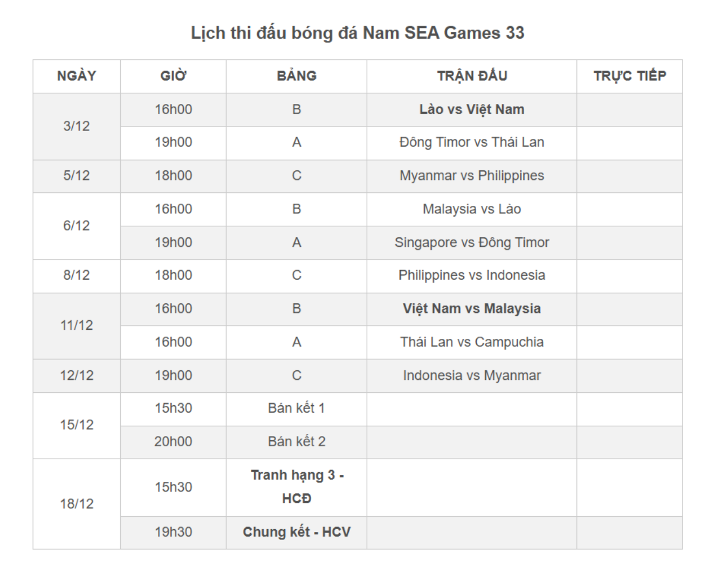Click the TRẬN ĐẤU column header

point(472,76)
